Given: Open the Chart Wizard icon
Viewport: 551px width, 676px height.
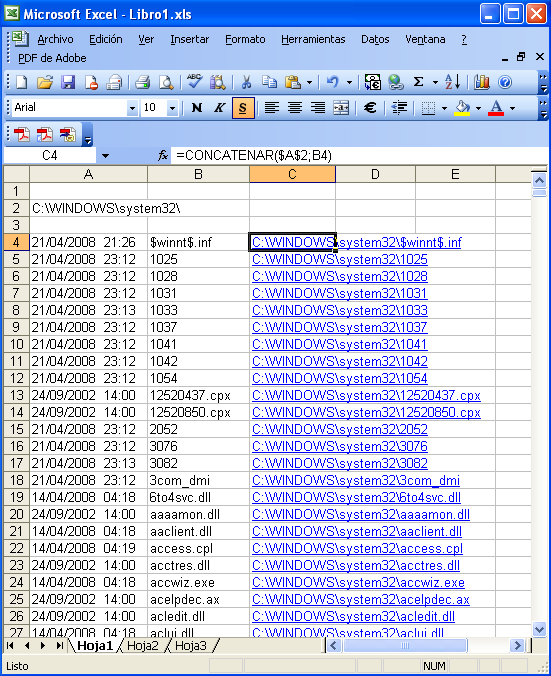Looking at the screenshot, I should [x=482, y=82].
